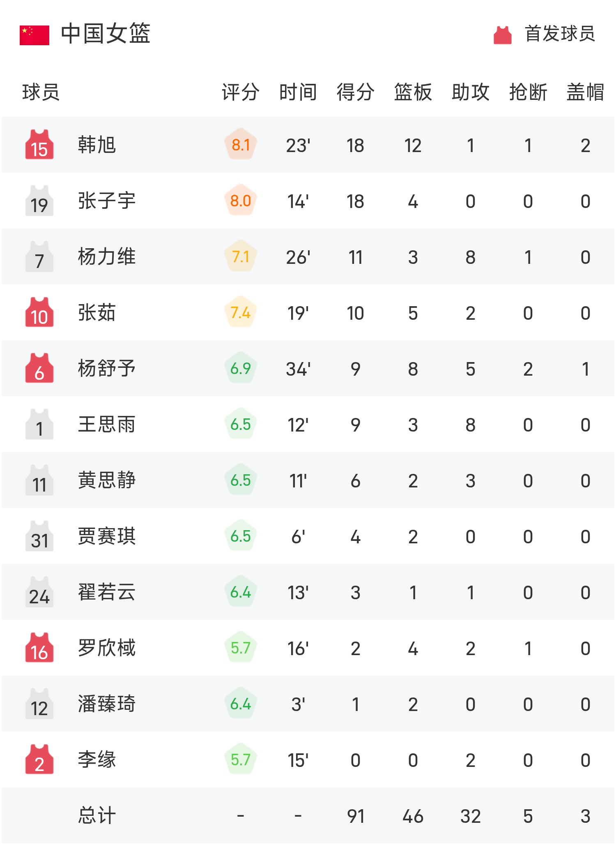Click the number 15 red jersey icon
This screenshot has height=845, width=616.
point(39,145)
